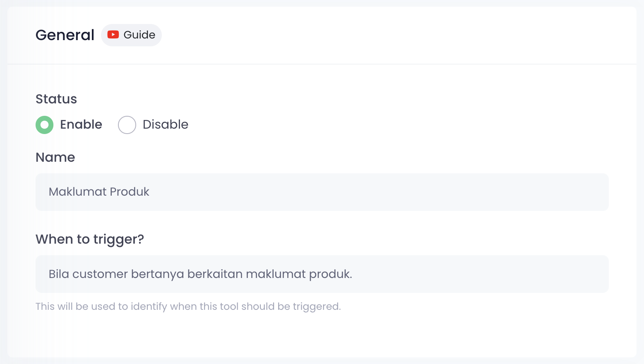Click the 'When to trigger?' label
Image resolution: width=644 pixels, height=364 pixels.
[90, 239]
